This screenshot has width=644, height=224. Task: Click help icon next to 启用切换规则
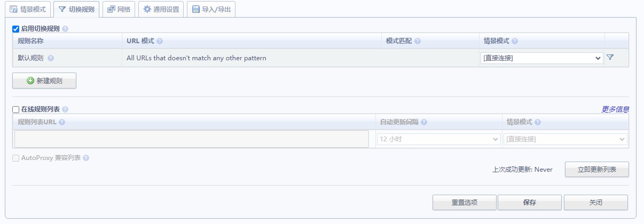(65, 29)
